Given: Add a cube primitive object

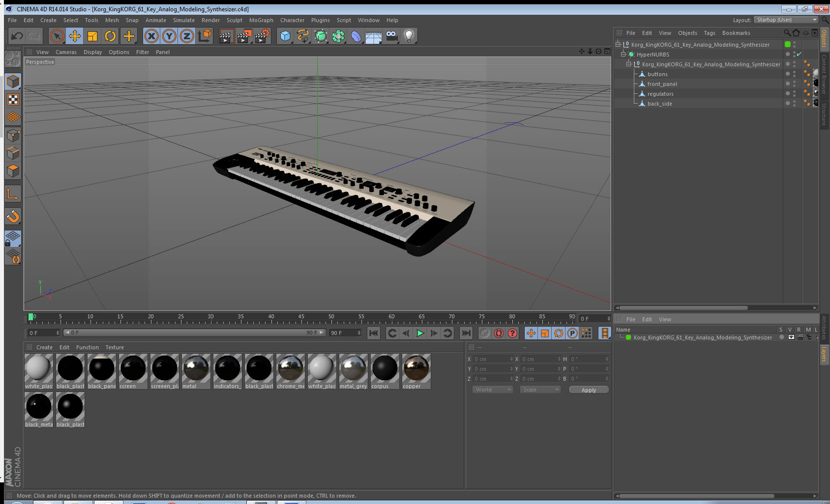Looking at the screenshot, I should click(285, 36).
